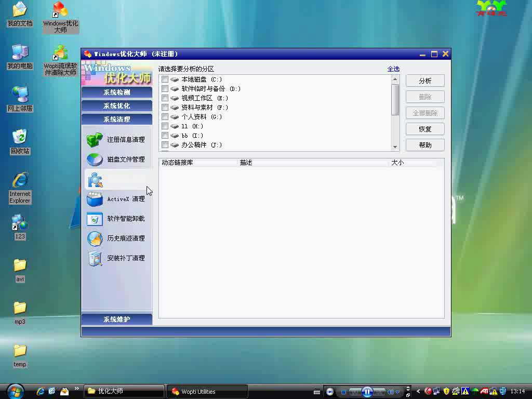This screenshot has height=399, width=532.
Task: Click the green umbrella tray icon
Action: (475, 391)
